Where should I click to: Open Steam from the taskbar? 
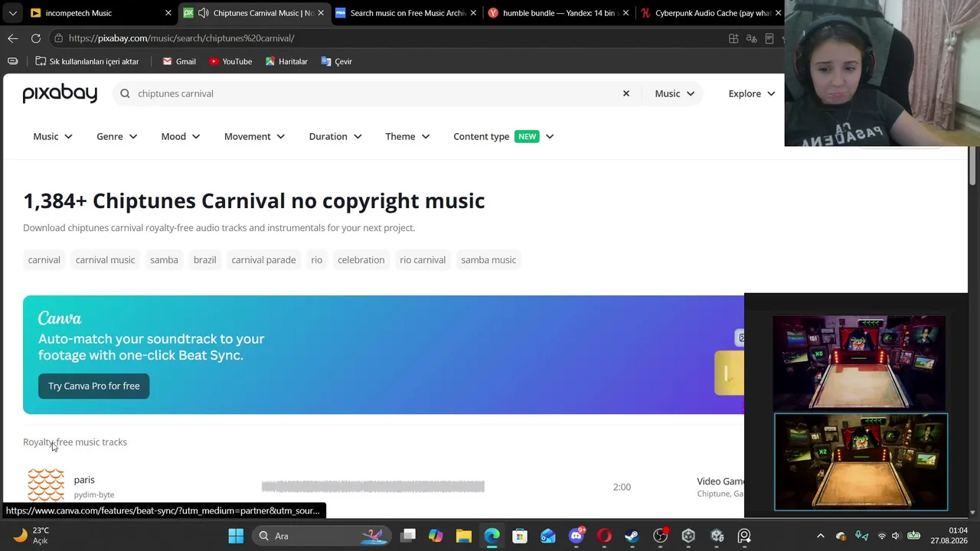tap(632, 536)
